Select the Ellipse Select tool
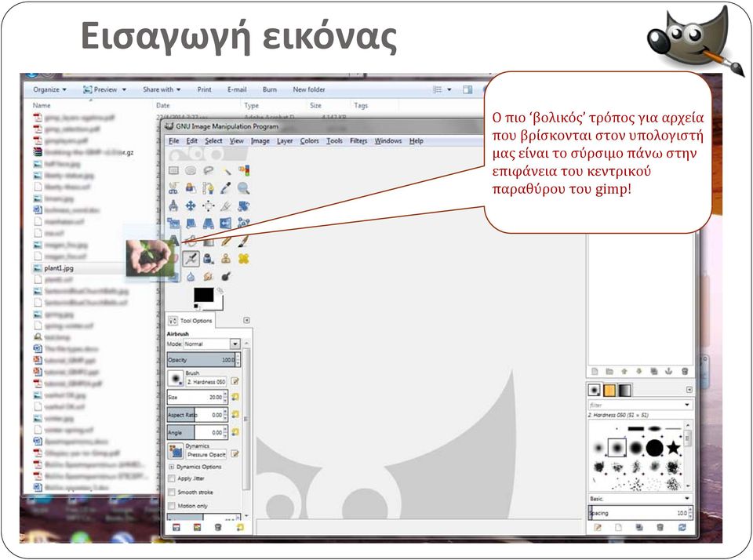 pos(191,170)
